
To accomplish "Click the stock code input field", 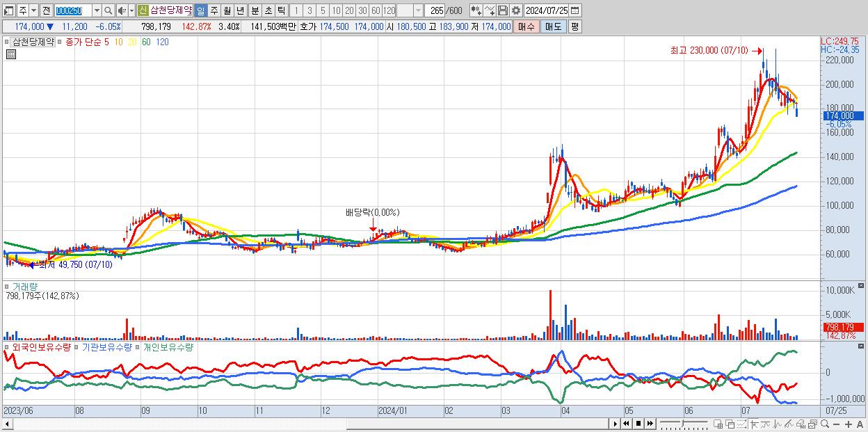I will click(73, 10).
